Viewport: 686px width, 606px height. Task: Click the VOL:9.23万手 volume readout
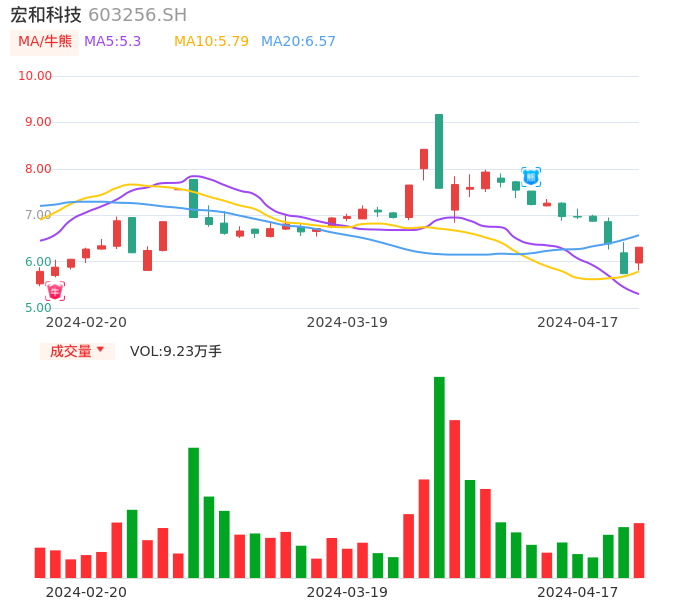click(176, 351)
